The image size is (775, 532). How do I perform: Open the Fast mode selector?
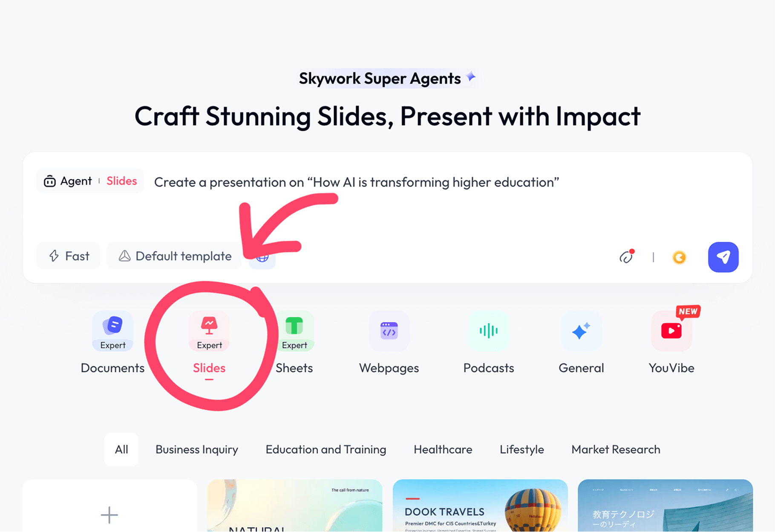[x=68, y=256]
